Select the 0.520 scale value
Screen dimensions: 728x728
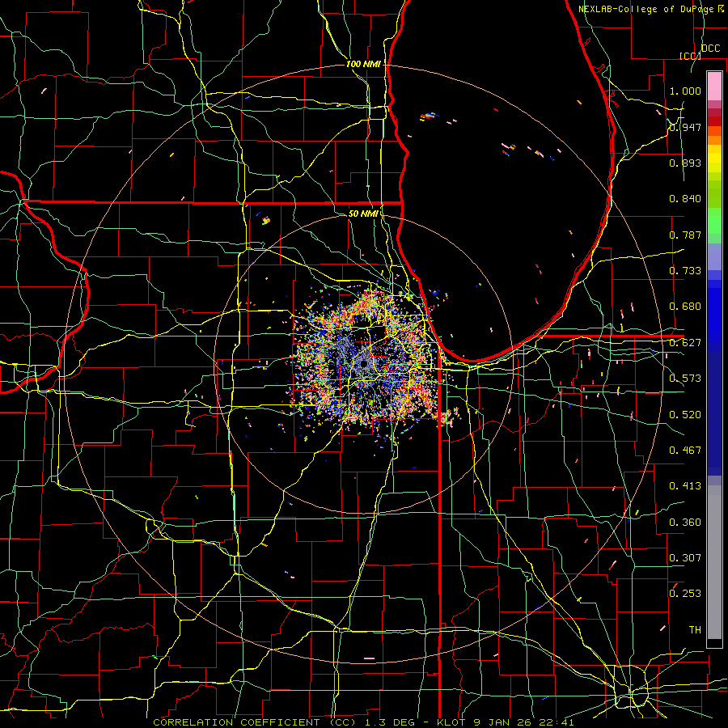coord(685,415)
